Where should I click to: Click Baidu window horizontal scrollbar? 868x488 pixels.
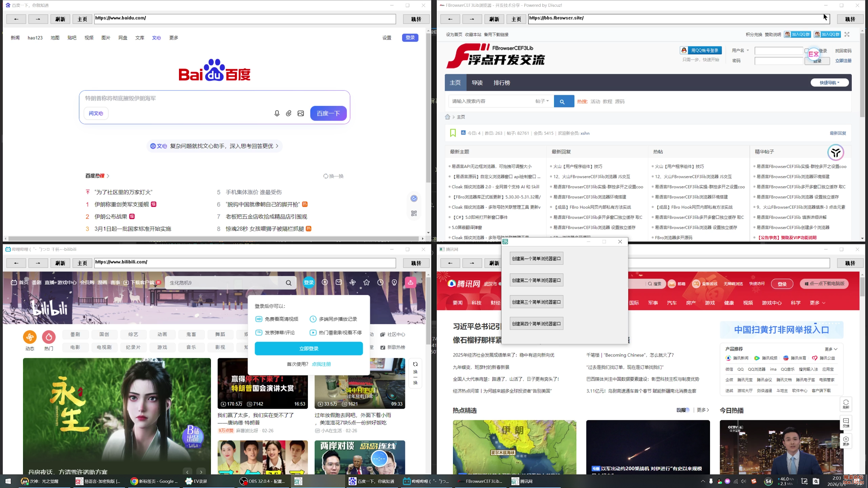pos(214,239)
